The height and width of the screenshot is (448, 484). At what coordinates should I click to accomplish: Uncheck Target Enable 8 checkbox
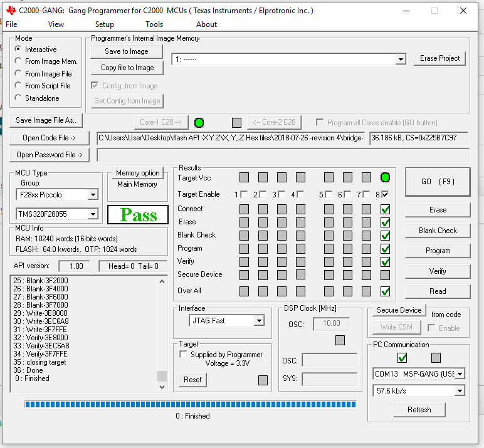pos(385,194)
